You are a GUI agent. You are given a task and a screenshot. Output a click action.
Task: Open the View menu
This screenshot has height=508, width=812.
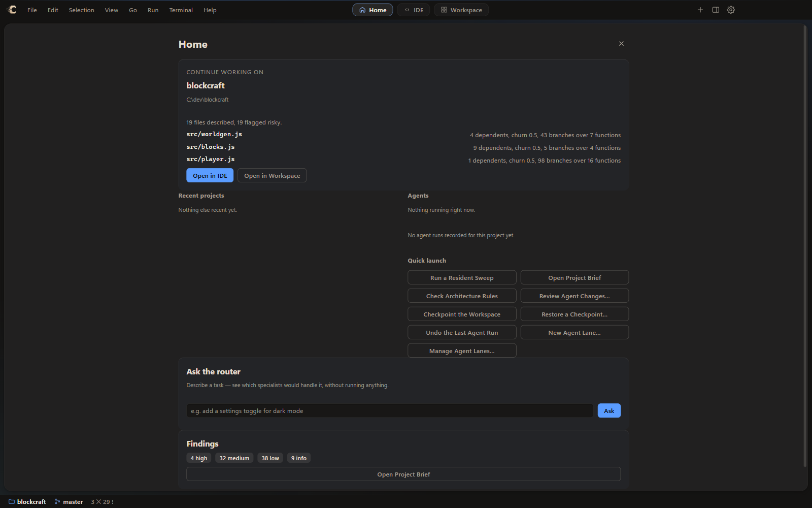point(112,10)
